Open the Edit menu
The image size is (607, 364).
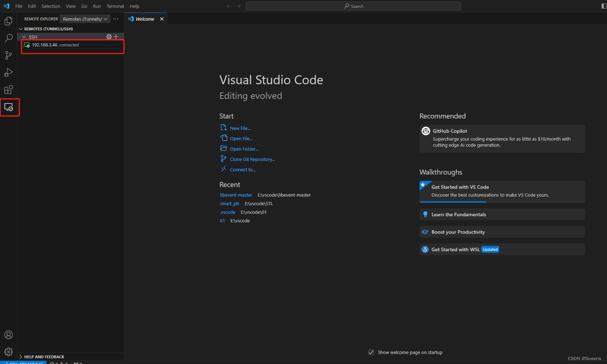(32, 6)
